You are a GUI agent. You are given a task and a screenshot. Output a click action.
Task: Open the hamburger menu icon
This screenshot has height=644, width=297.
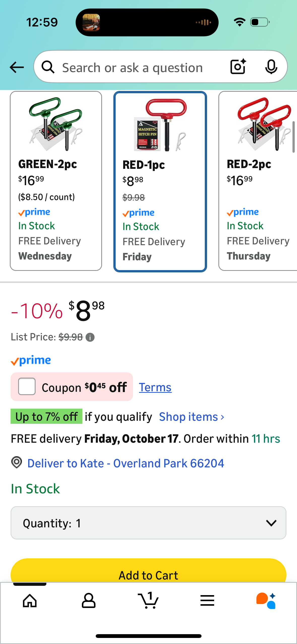point(207,601)
